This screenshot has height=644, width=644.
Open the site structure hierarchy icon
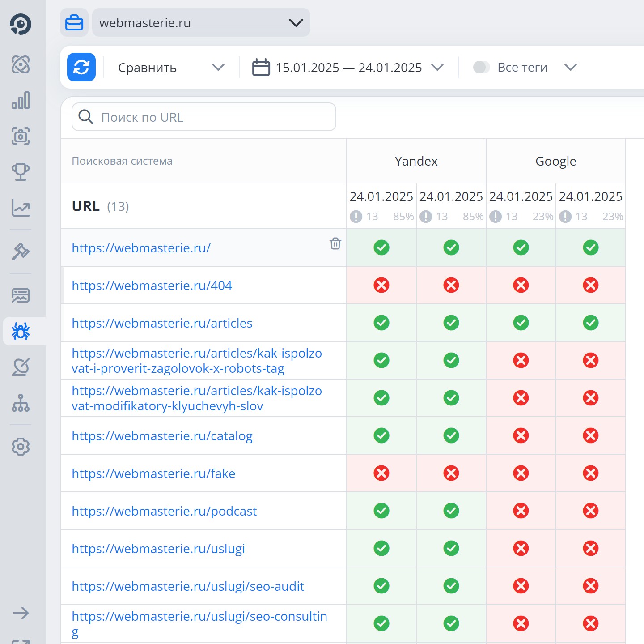21,403
